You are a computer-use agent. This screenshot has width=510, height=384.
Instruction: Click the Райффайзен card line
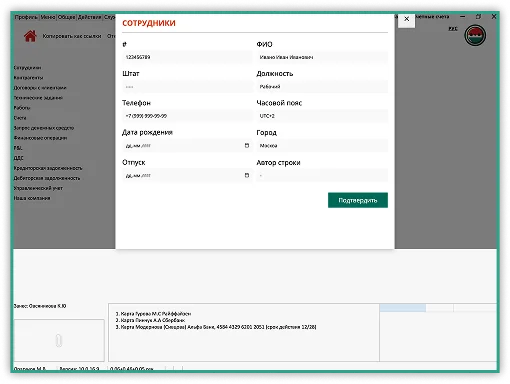pos(153,314)
